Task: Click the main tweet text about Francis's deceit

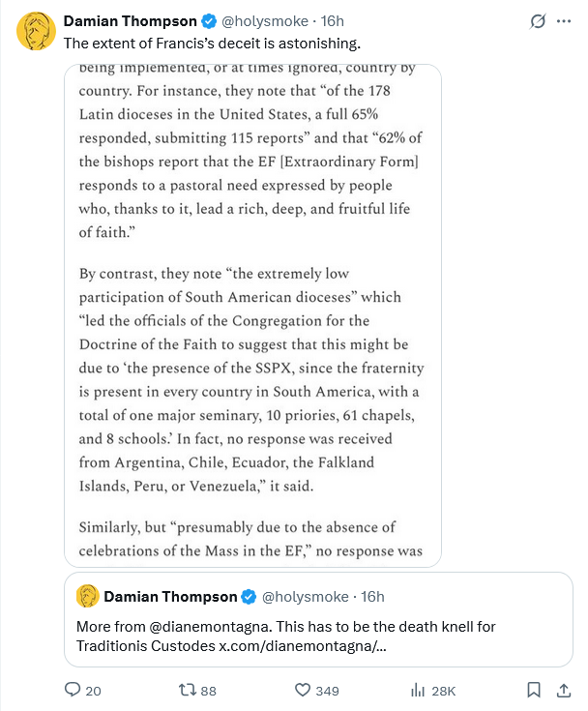Action: pyautogui.click(x=197, y=44)
